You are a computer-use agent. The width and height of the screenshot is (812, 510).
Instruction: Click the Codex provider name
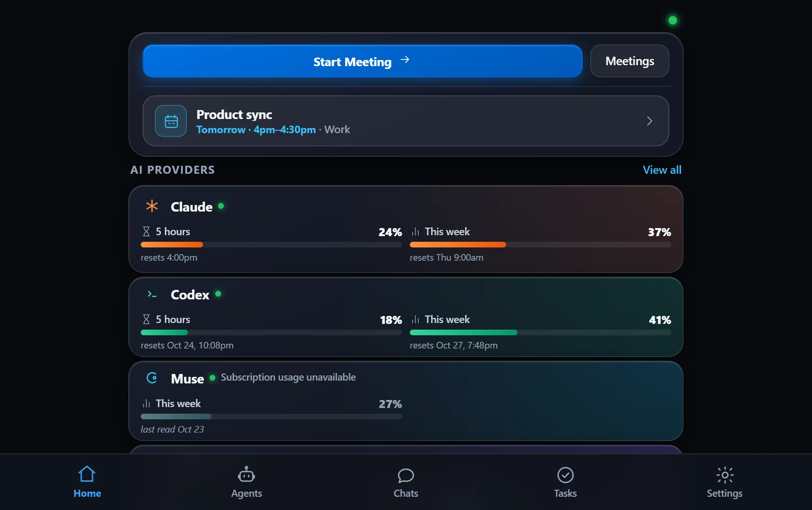tap(190, 295)
